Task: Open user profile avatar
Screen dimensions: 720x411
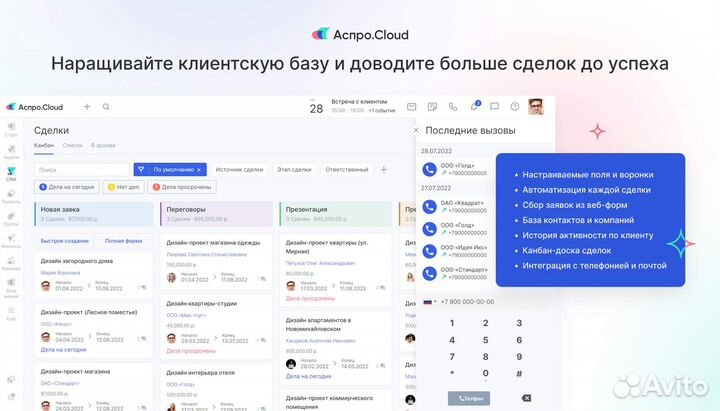Action: (535, 107)
